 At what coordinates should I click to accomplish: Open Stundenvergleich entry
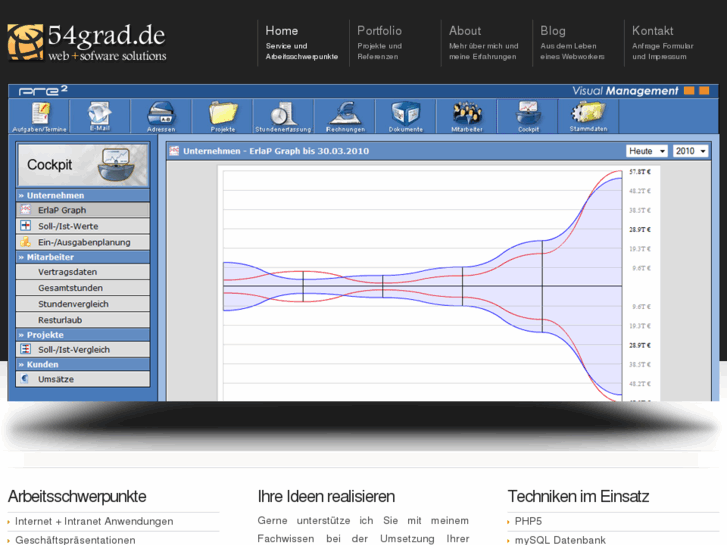[83, 304]
